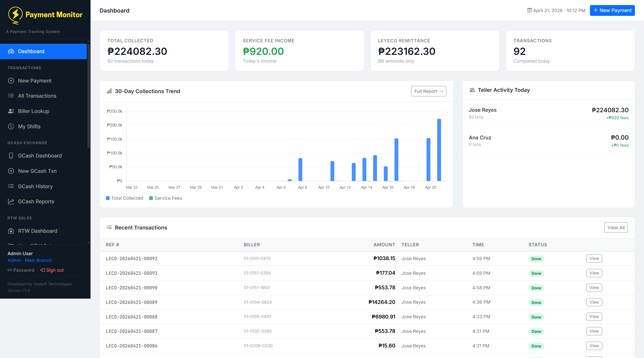The image size is (644, 358).
Task: Click the people icon beside Teller Activity Today
Action: tap(472, 90)
